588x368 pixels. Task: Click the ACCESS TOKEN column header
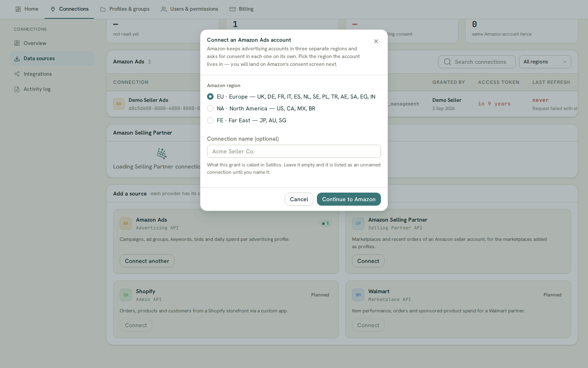(499, 82)
